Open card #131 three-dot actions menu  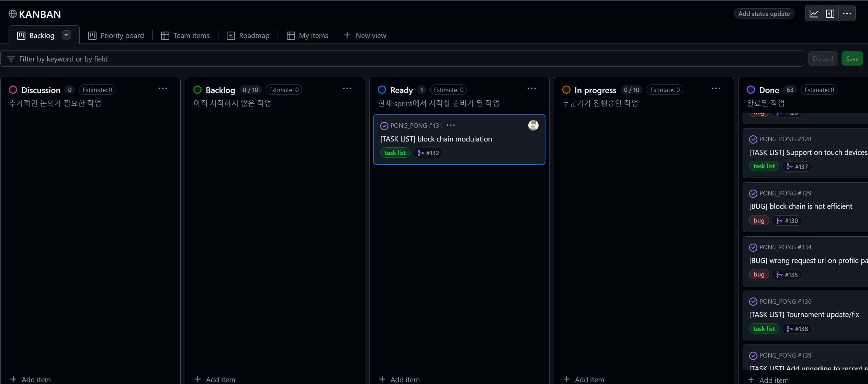click(451, 125)
